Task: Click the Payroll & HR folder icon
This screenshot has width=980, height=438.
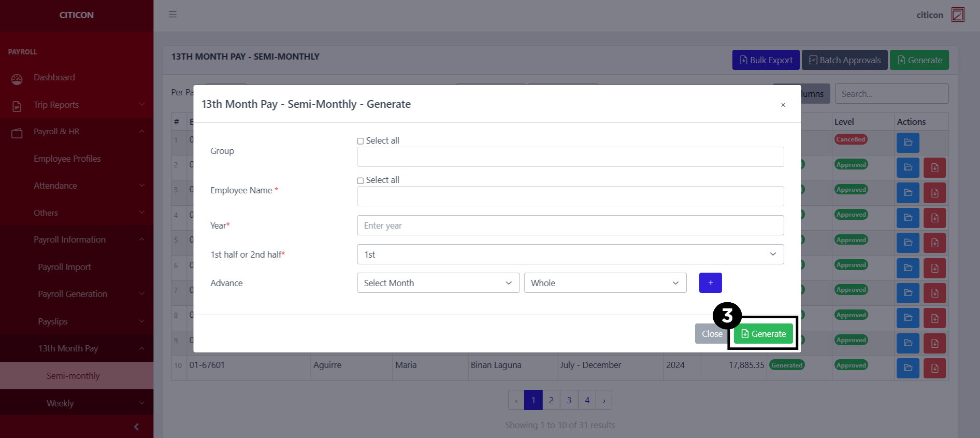Action: click(x=17, y=133)
